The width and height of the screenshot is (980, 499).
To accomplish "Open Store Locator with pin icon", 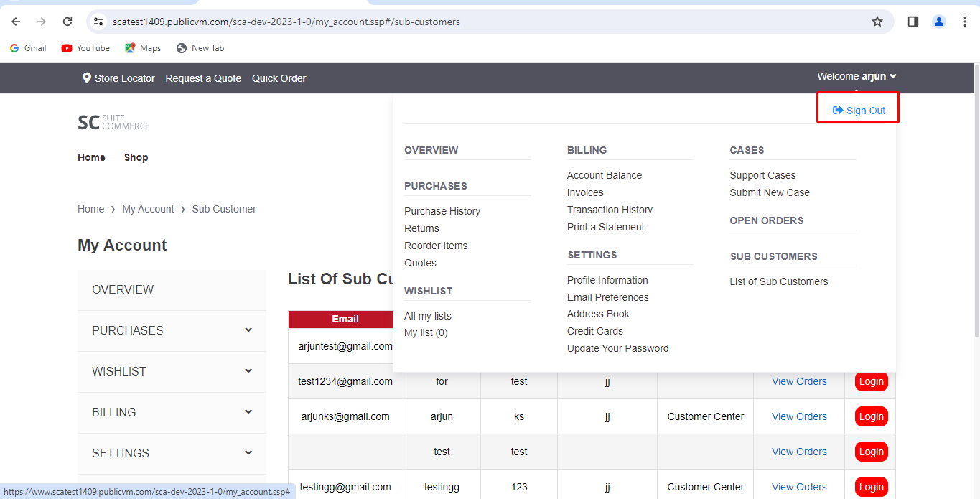I will (118, 78).
